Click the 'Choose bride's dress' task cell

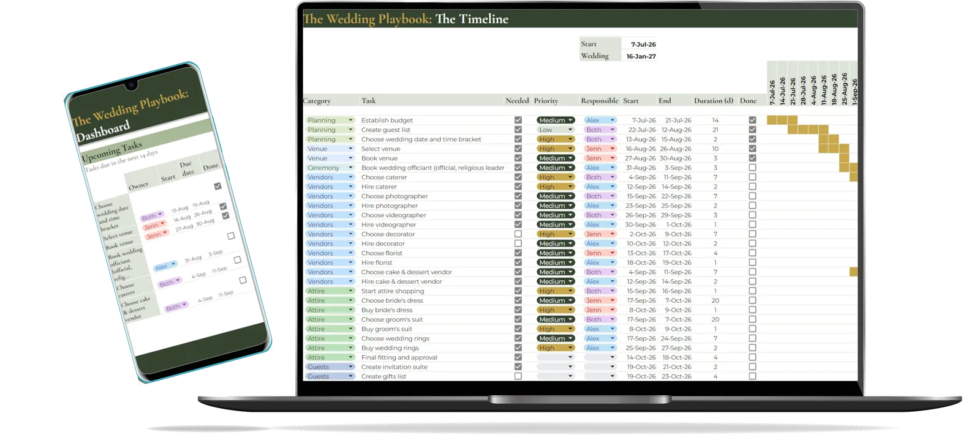(x=392, y=300)
